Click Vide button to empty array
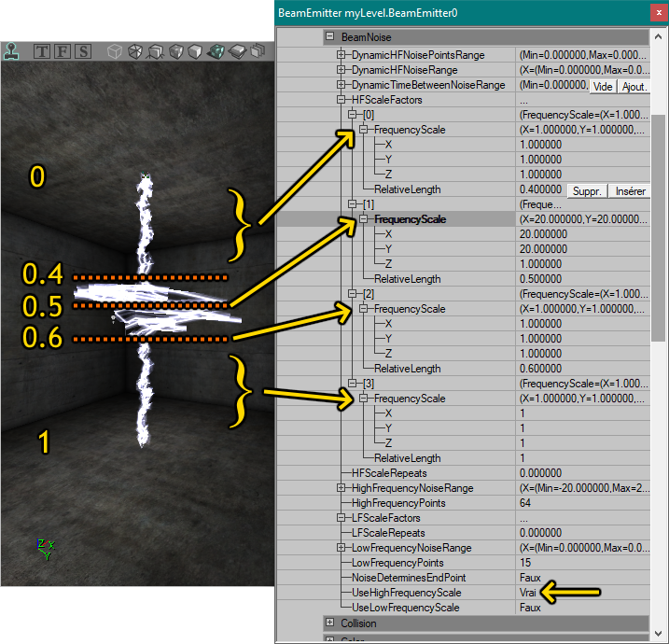This screenshot has width=669, height=644. [x=603, y=87]
